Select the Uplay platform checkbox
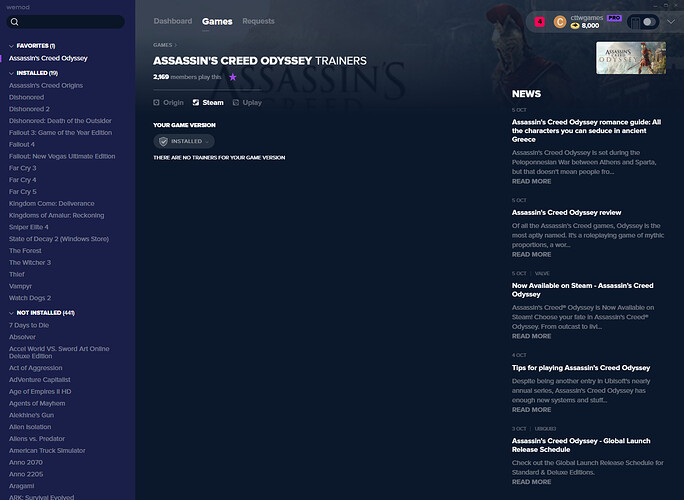684x500 pixels. pyautogui.click(x=235, y=102)
